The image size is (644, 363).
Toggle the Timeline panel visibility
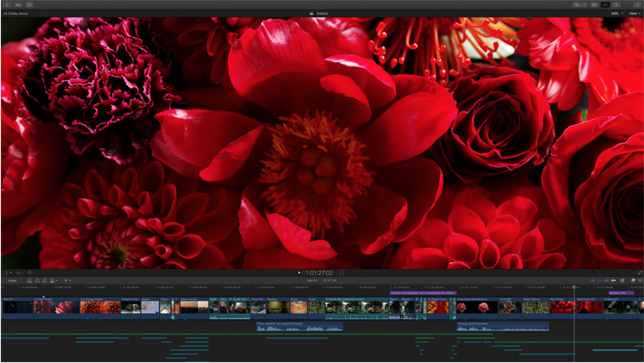[x=605, y=5]
